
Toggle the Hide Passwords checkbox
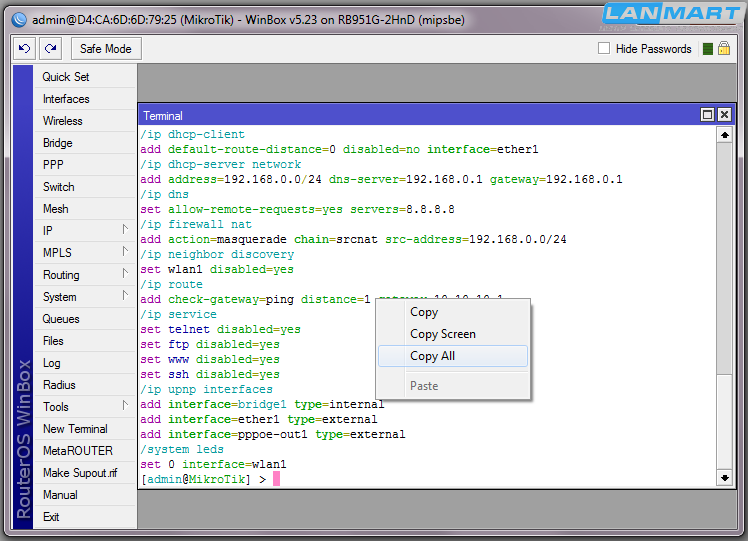(x=604, y=48)
